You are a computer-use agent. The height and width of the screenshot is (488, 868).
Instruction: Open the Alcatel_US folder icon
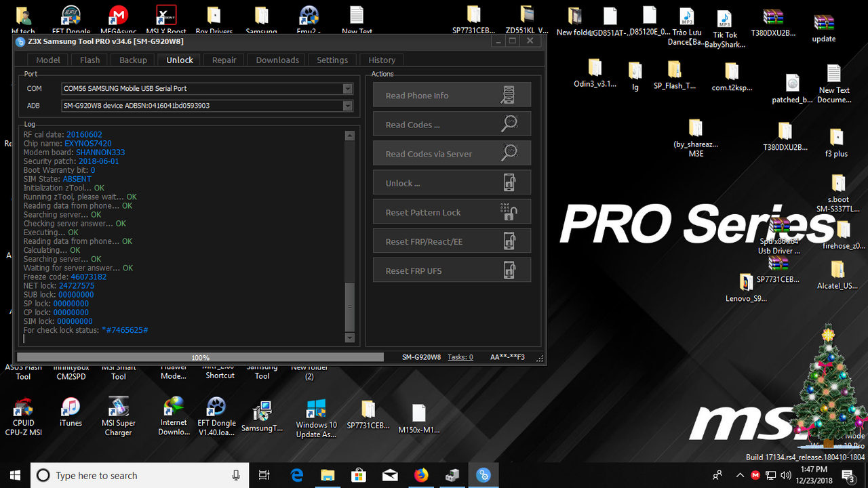point(837,274)
